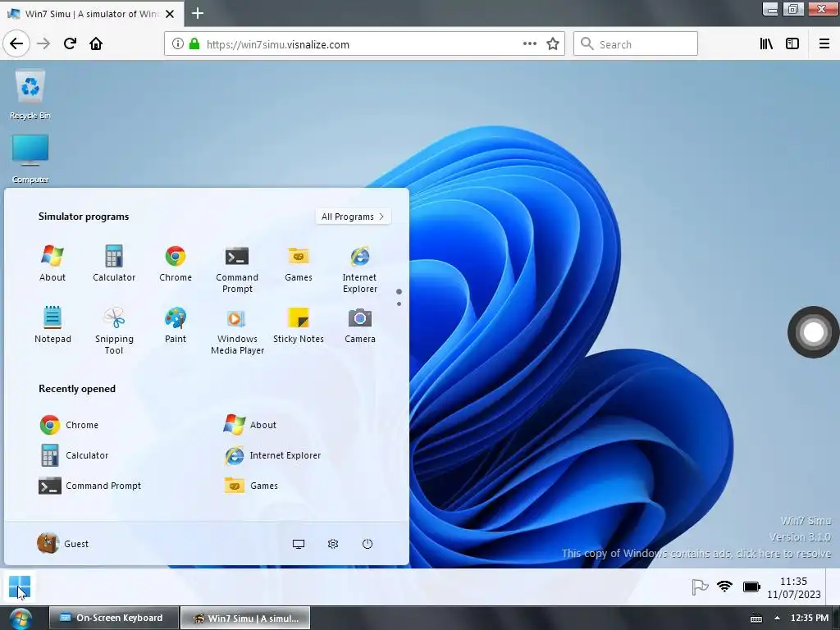Click the host clock showing 12:35 PM
840x630 pixels.
click(809, 619)
